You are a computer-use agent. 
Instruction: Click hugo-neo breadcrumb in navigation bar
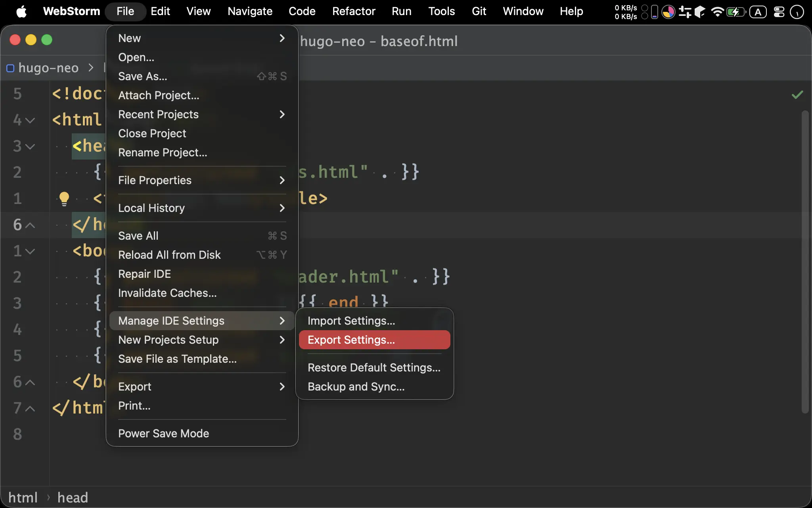point(48,68)
